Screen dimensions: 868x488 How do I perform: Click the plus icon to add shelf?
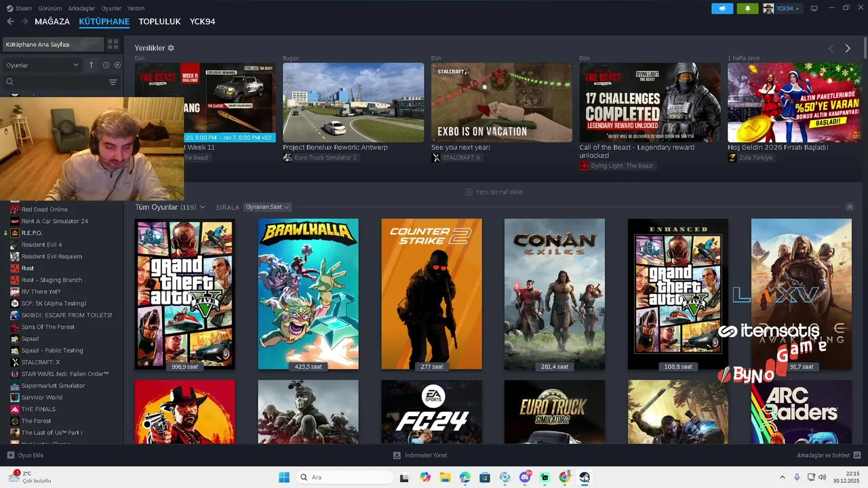[469, 192]
